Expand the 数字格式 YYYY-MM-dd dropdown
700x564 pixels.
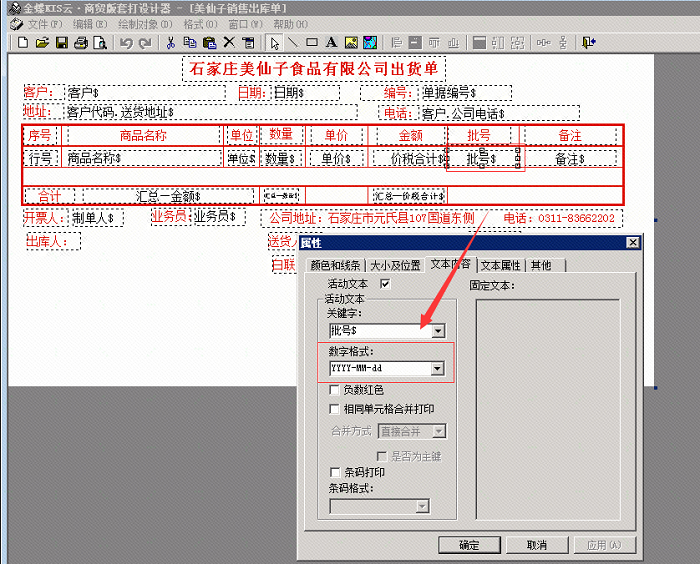[437, 368]
